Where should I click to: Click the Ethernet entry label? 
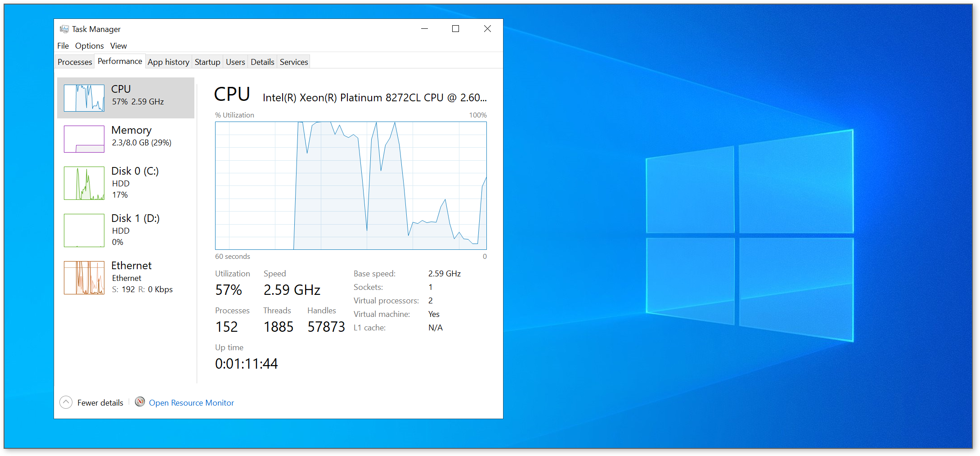[x=131, y=266]
